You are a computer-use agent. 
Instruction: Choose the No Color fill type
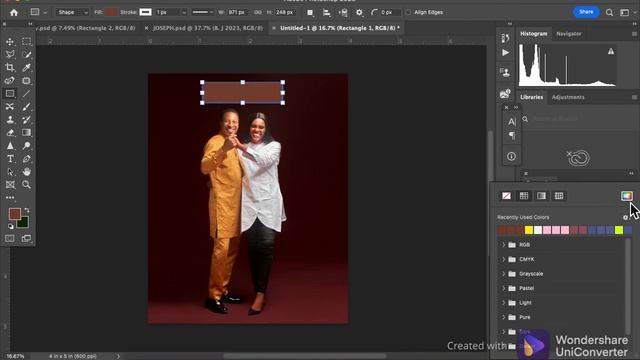pos(506,196)
